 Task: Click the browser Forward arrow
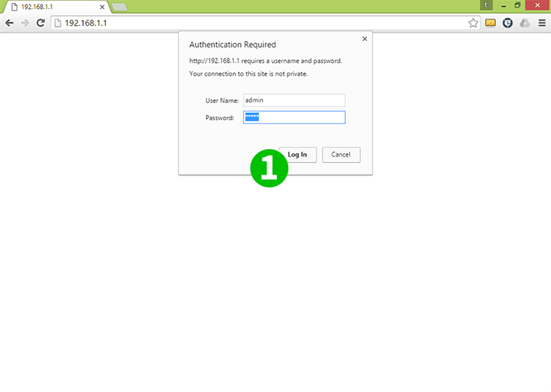tap(25, 23)
